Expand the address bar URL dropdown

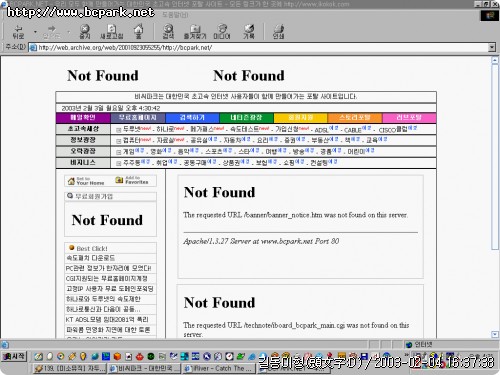click(492, 48)
